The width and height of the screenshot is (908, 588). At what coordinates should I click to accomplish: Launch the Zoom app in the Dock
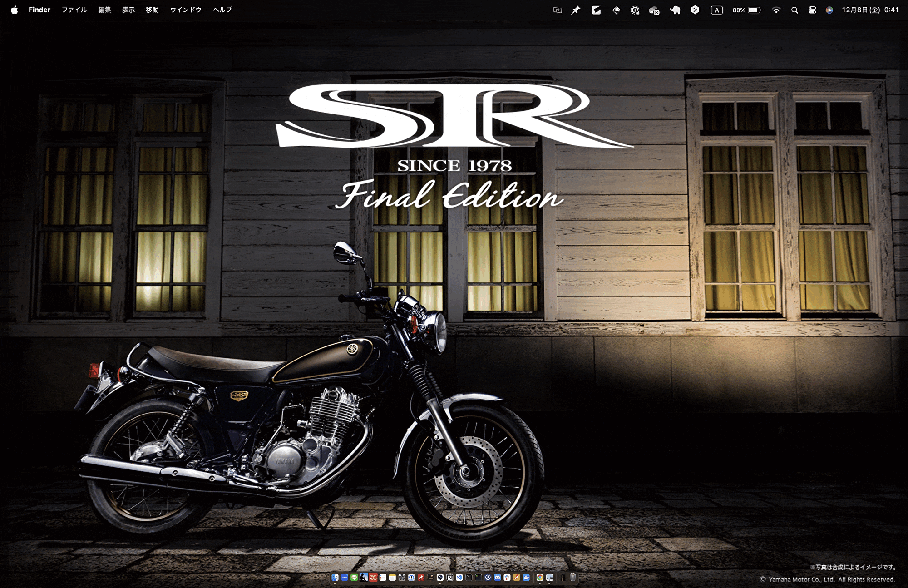click(345, 578)
